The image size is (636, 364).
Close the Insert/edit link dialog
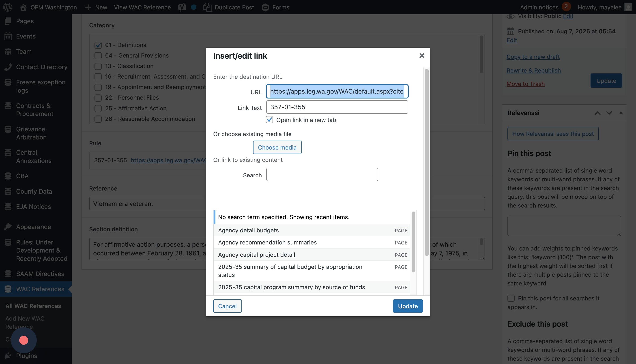point(422,56)
